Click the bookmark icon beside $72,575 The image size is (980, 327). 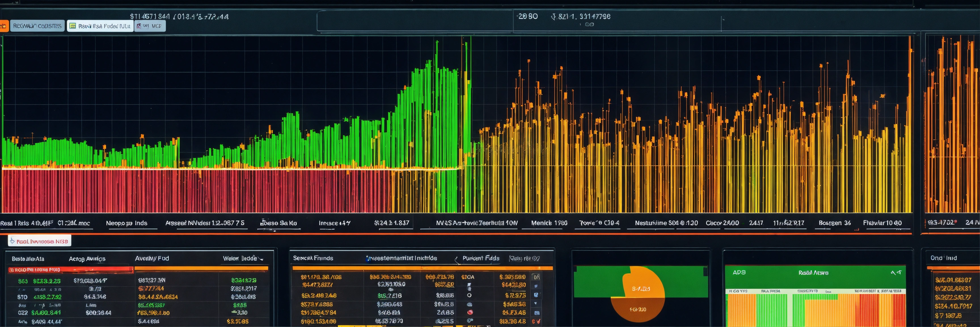536,295
